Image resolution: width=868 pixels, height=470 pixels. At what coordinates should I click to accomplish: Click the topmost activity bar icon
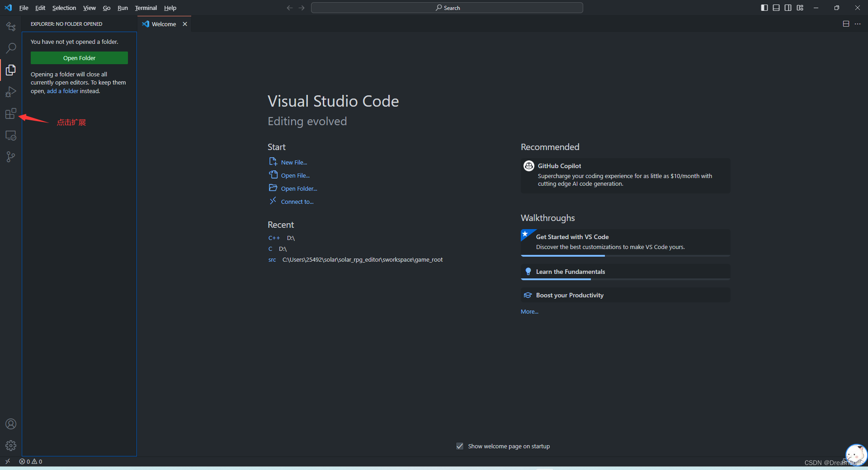(11, 27)
